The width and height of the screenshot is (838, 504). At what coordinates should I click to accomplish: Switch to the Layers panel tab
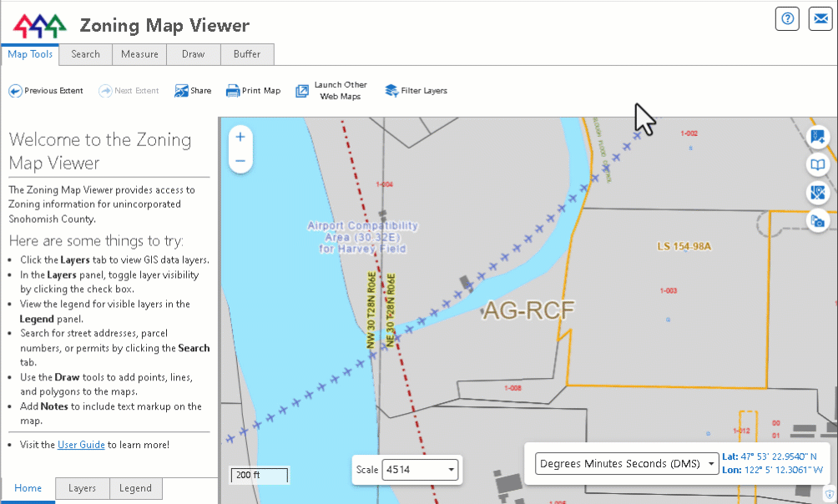pyautogui.click(x=83, y=488)
